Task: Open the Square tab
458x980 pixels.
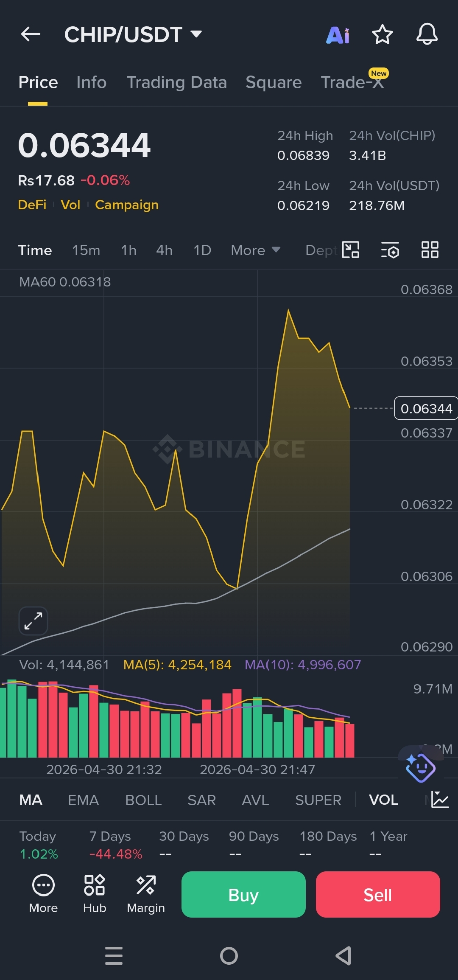Action: 274,82
